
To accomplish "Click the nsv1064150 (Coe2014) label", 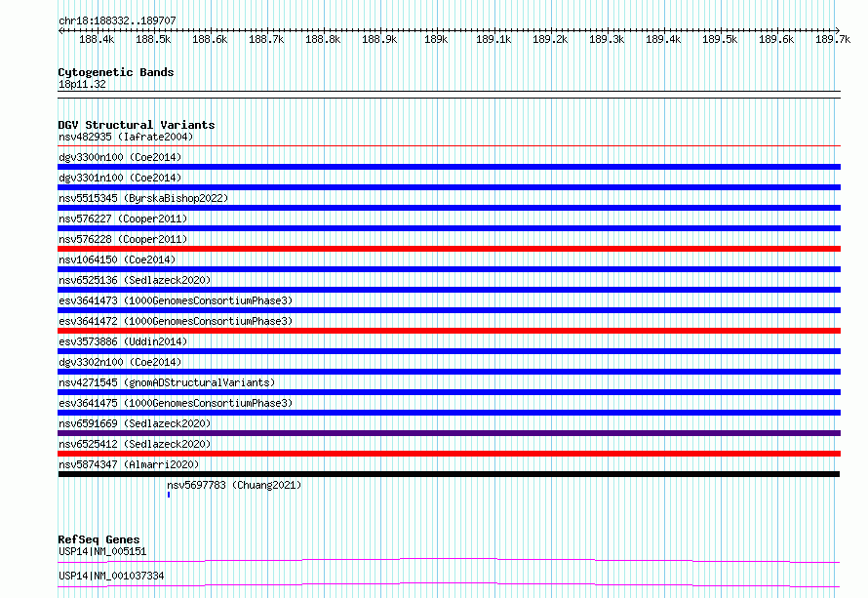I will 117,259.
